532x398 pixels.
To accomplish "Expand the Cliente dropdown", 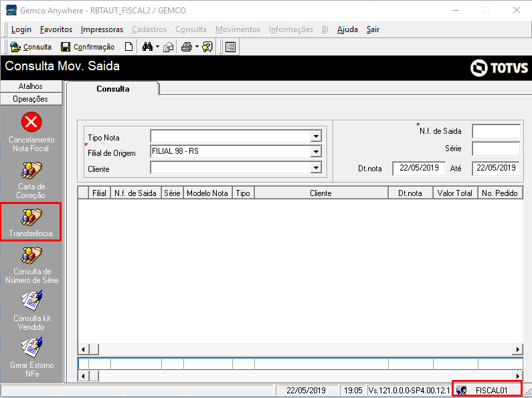I will tap(316, 167).
